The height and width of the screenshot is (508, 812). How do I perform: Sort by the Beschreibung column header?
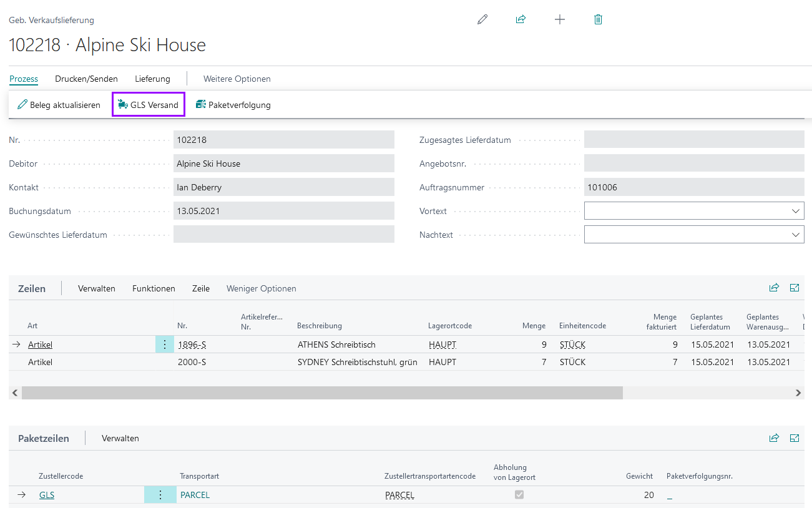[x=320, y=326]
